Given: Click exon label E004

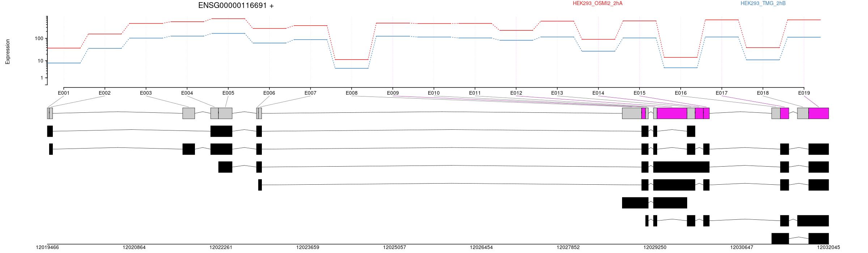Looking at the screenshot, I should (187, 93).
